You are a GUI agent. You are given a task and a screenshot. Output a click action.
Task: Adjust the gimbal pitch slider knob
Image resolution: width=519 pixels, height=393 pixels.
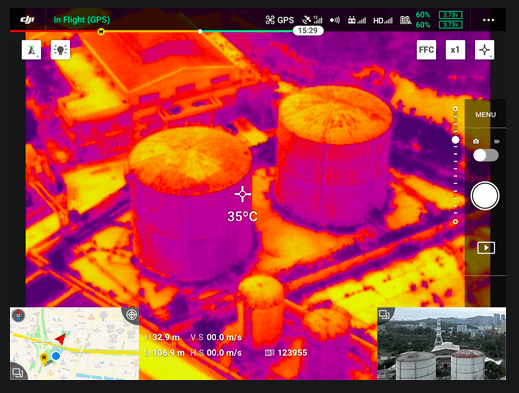pos(455,140)
